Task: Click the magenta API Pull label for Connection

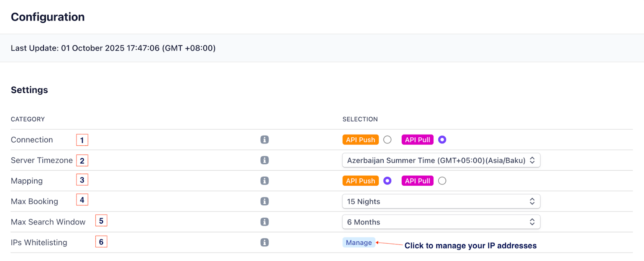Action: 417,140
